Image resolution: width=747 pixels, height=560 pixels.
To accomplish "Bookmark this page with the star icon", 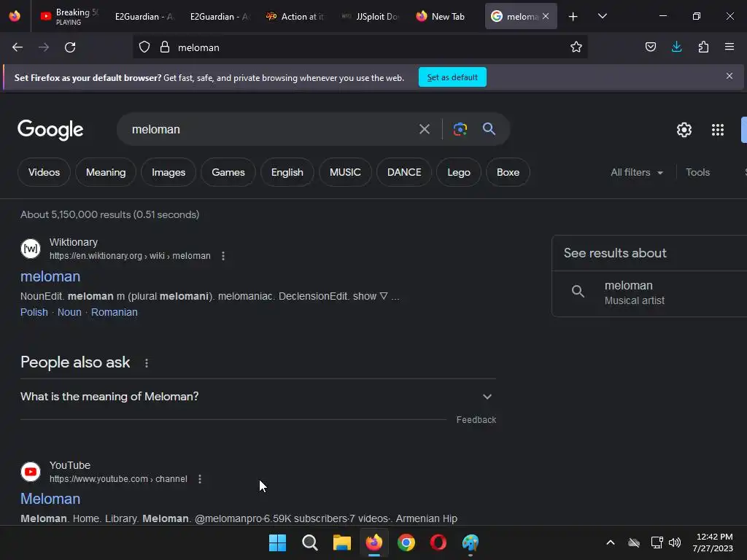I will (576, 47).
